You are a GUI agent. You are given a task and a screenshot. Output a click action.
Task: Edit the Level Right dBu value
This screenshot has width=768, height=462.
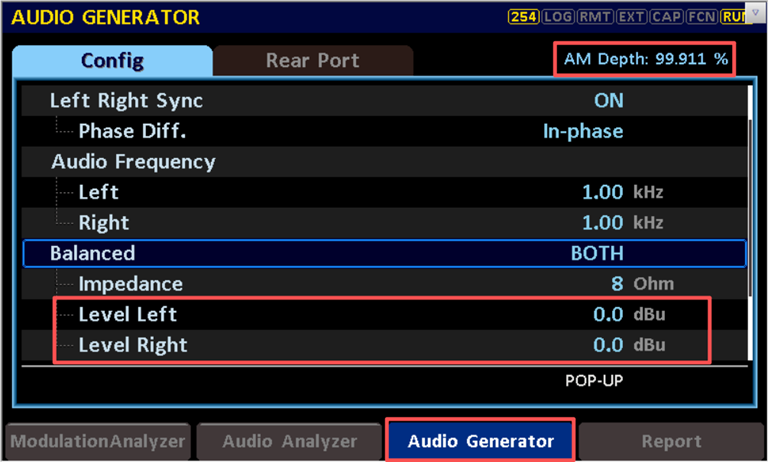point(608,345)
